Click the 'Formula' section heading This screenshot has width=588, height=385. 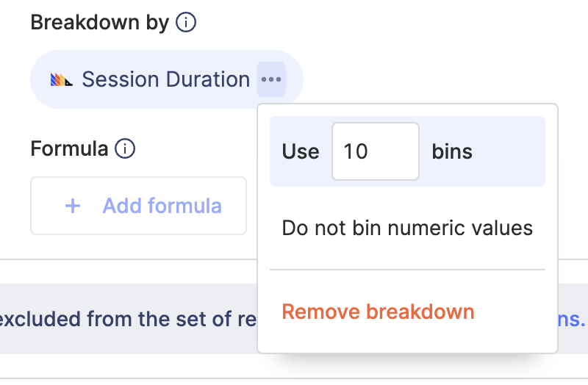(x=69, y=149)
